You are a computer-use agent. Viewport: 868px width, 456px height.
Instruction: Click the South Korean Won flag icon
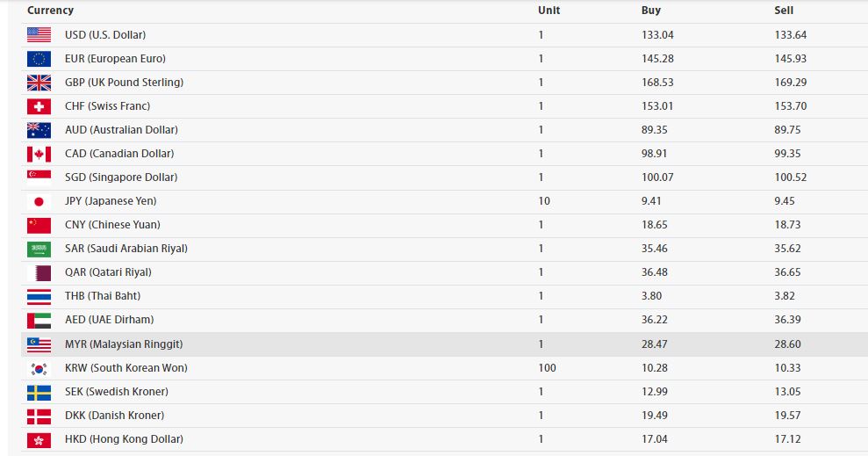(39, 368)
